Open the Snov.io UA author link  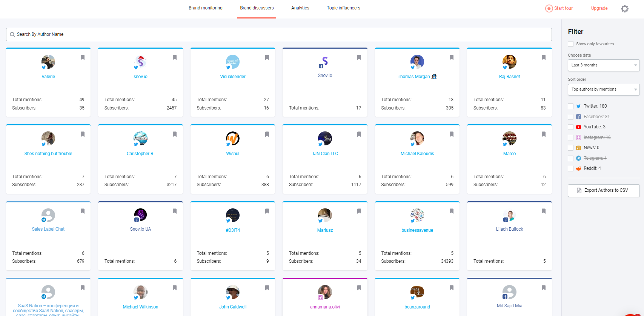pyautogui.click(x=140, y=229)
